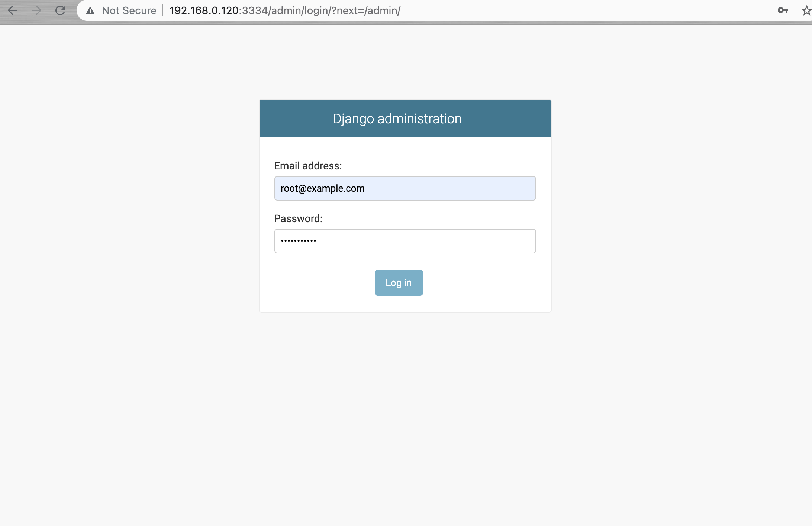Click on the root@example.com text
The width and height of the screenshot is (812, 526).
[322, 188]
